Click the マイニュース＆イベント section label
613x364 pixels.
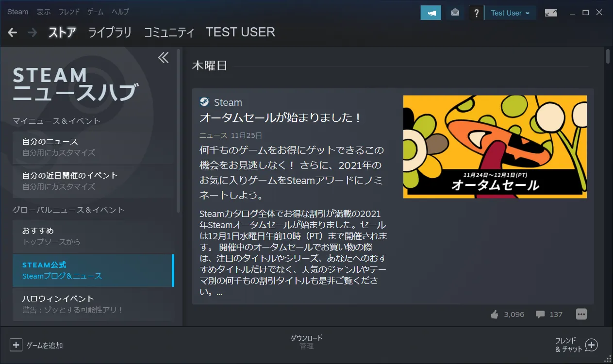[x=56, y=121]
